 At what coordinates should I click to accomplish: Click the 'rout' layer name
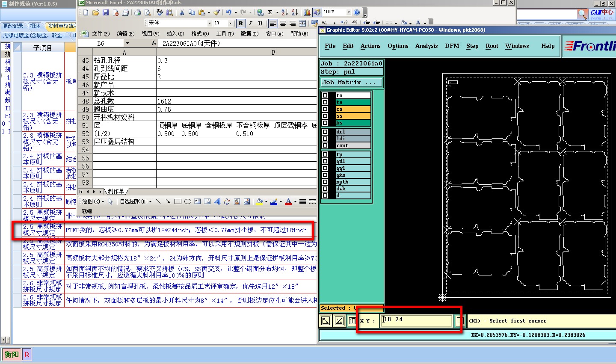pyautogui.click(x=353, y=145)
